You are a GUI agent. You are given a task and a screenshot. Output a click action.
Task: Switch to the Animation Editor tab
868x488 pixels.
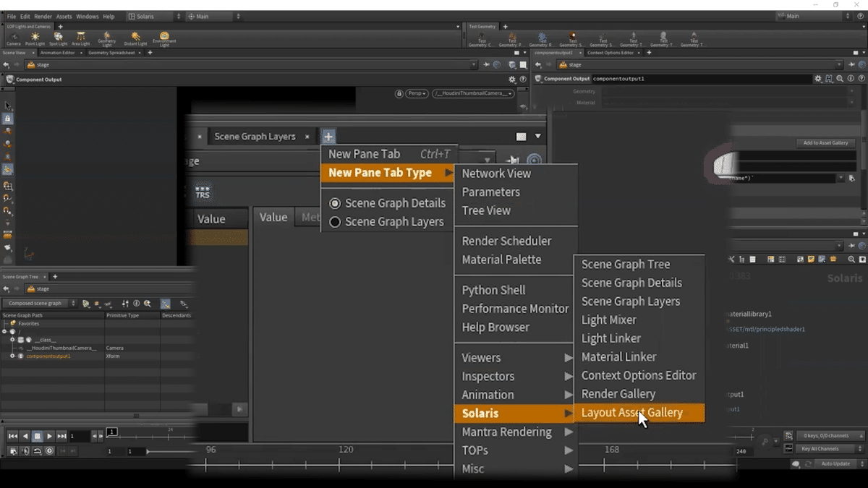pyautogui.click(x=57, y=52)
